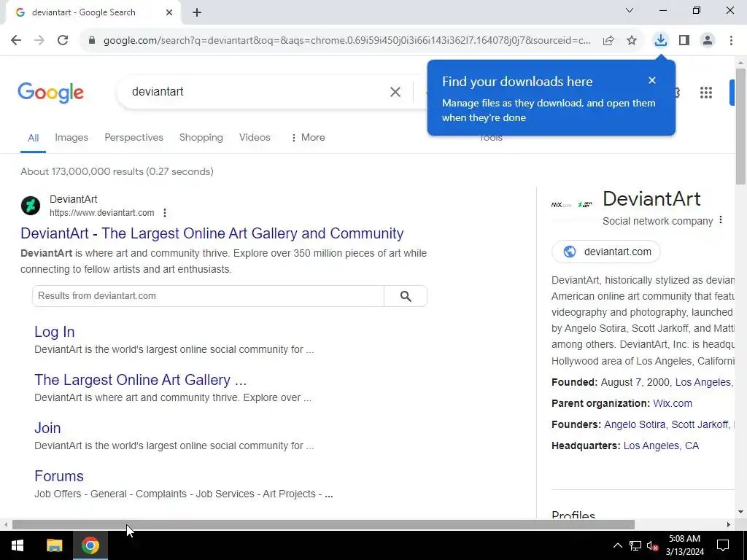Viewport: 747px width, 560px height.
Task: Switch to the Perspectives tab
Action: click(x=134, y=137)
